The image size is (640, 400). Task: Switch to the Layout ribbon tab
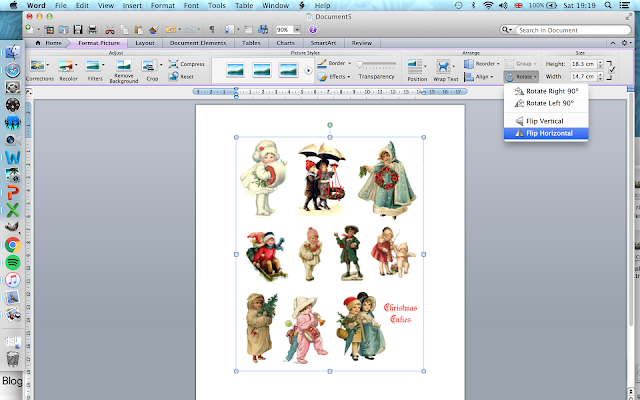(145, 43)
